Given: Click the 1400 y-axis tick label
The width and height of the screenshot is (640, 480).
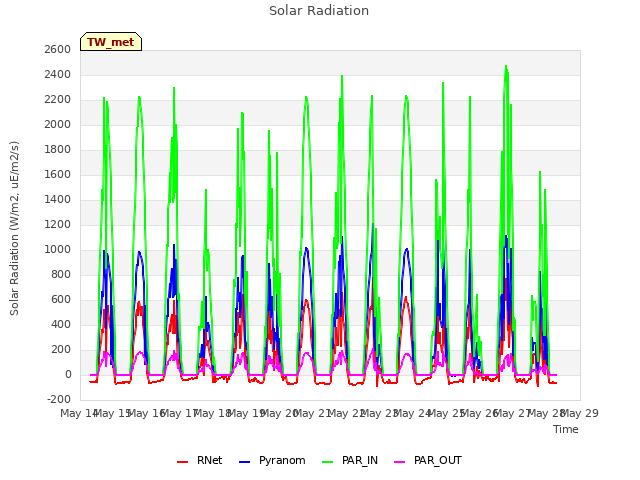Looking at the screenshot, I should click(x=58, y=200).
